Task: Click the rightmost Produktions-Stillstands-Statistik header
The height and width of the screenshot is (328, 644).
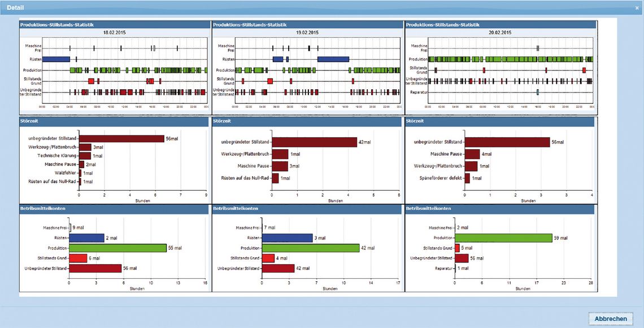Action: (x=500, y=25)
